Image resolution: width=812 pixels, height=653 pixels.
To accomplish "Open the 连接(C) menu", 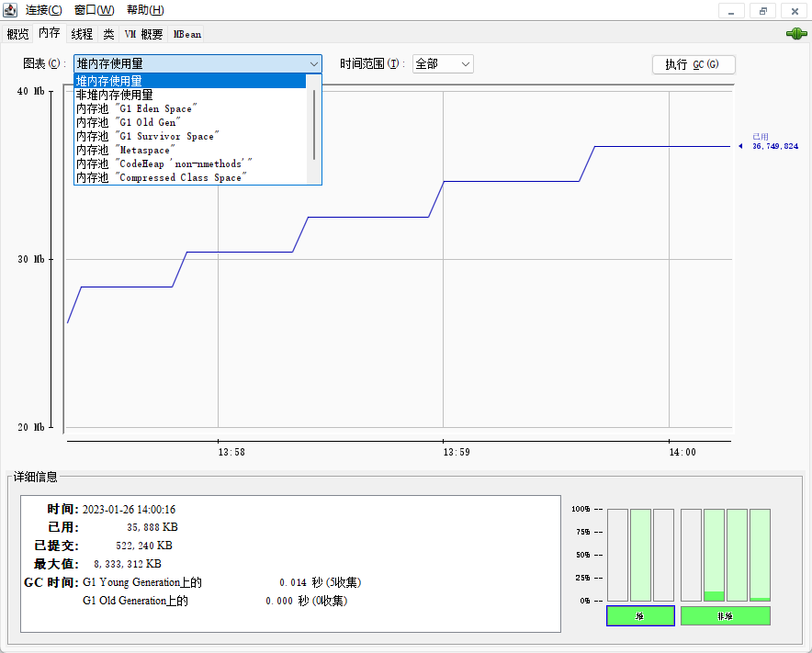I will [x=43, y=10].
